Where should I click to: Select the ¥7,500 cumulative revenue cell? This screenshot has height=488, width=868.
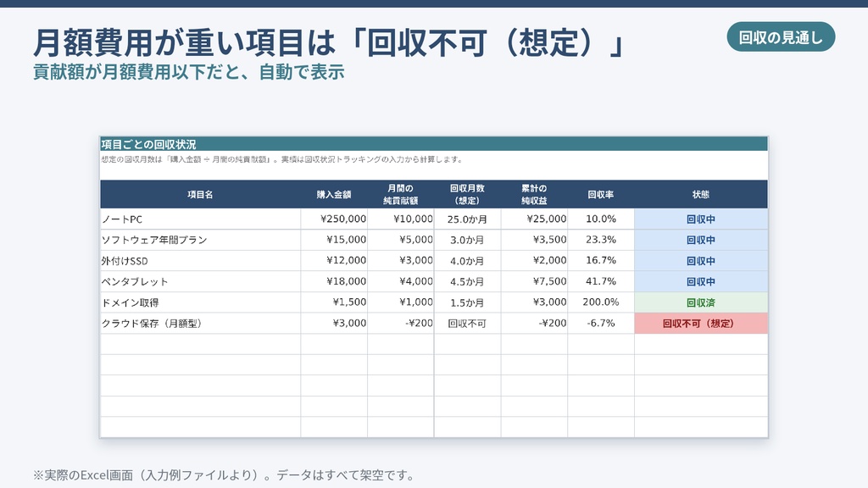(534, 281)
